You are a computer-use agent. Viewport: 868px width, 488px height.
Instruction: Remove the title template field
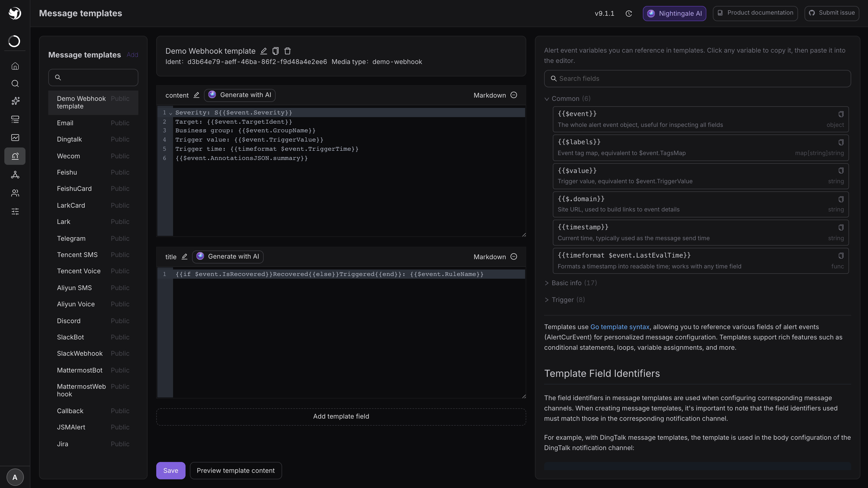coord(513,257)
